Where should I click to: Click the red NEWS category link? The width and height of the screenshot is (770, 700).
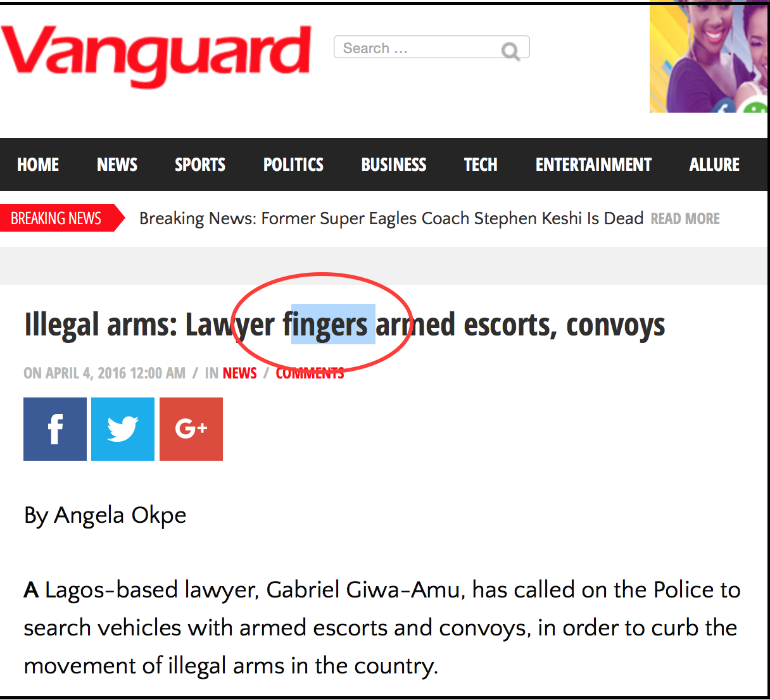tap(240, 373)
